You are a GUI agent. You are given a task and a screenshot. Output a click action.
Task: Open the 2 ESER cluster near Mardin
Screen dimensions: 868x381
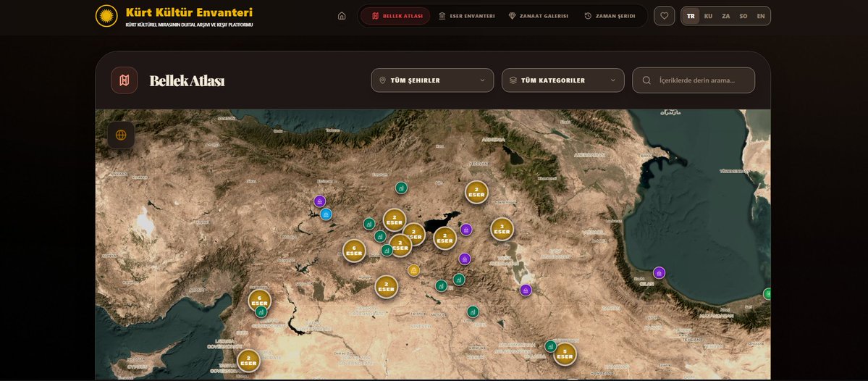click(x=387, y=287)
